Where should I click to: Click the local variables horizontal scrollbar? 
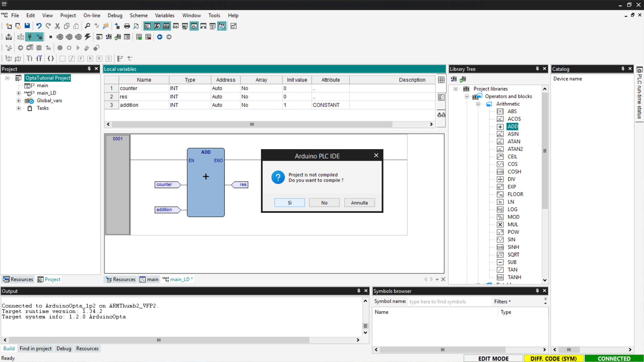[x=252, y=124]
